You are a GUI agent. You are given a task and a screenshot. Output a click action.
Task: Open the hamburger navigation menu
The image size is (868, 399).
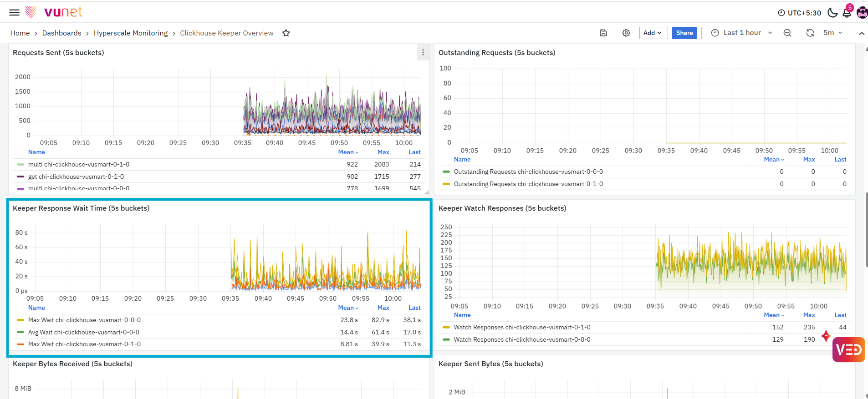(15, 12)
